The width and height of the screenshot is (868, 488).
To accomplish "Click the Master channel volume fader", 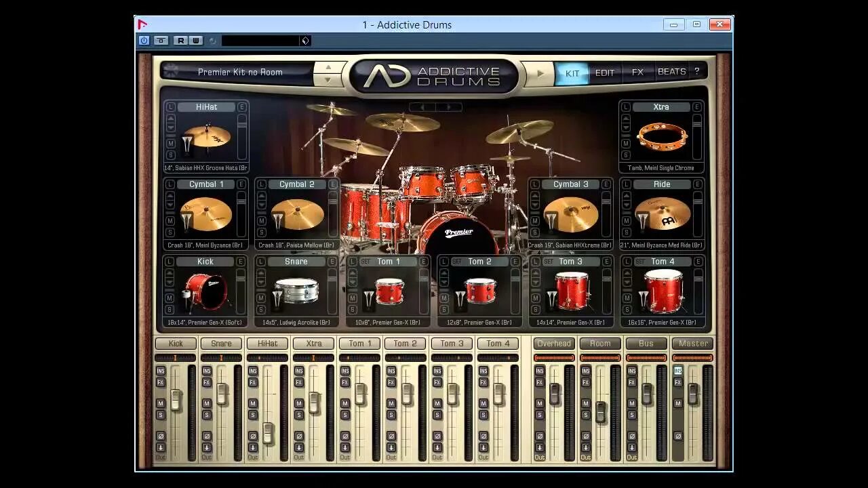I will 692,394.
